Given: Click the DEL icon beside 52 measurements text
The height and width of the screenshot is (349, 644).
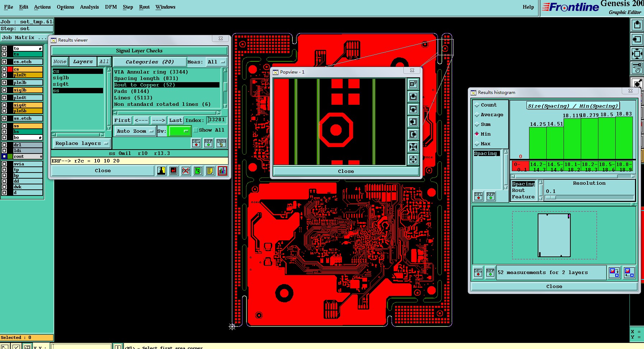Looking at the screenshot, I should [478, 273].
